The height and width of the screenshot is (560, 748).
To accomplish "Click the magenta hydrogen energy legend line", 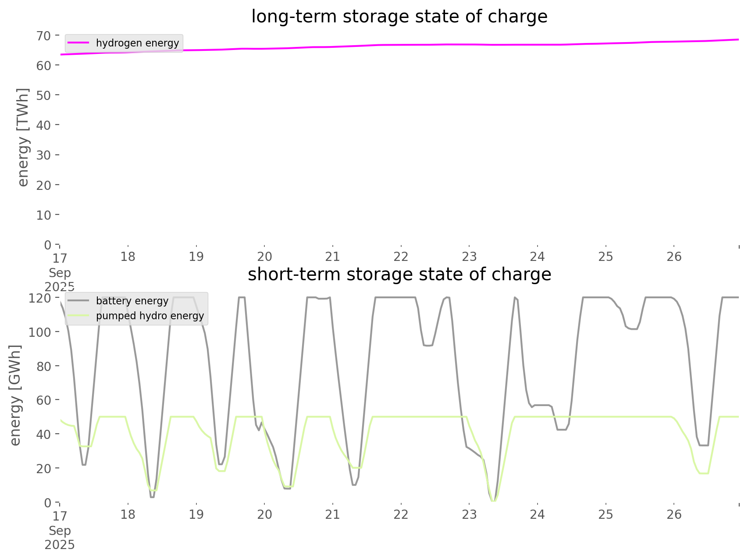I will (78, 43).
